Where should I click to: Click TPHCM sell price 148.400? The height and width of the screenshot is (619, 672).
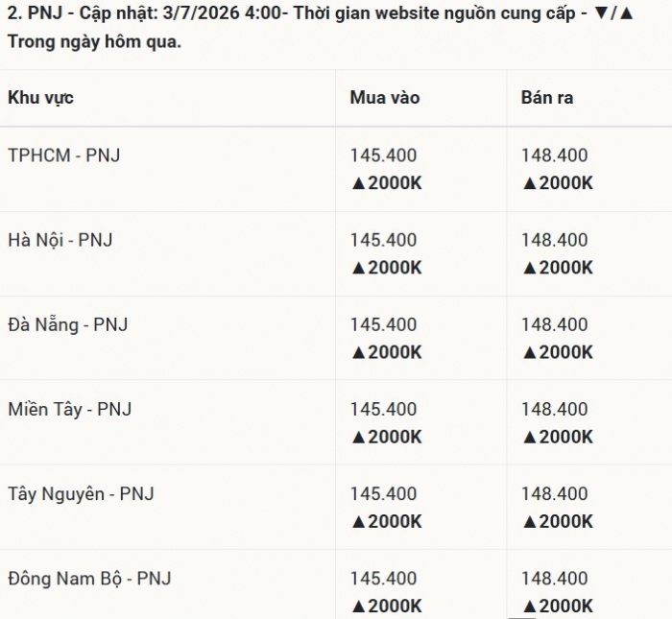click(554, 155)
